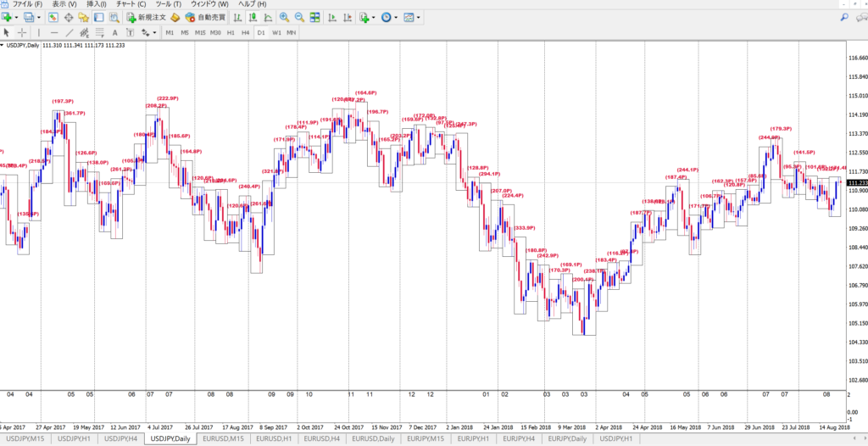Expand the Templates dropdown arrow
Screen dimensions: 868x446
click(x=418, y=17)
